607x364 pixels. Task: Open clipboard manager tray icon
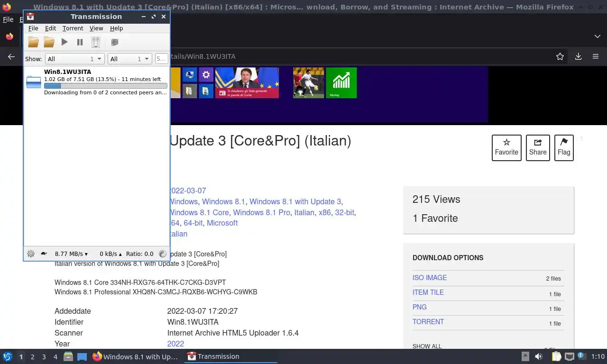pos(556,356)
